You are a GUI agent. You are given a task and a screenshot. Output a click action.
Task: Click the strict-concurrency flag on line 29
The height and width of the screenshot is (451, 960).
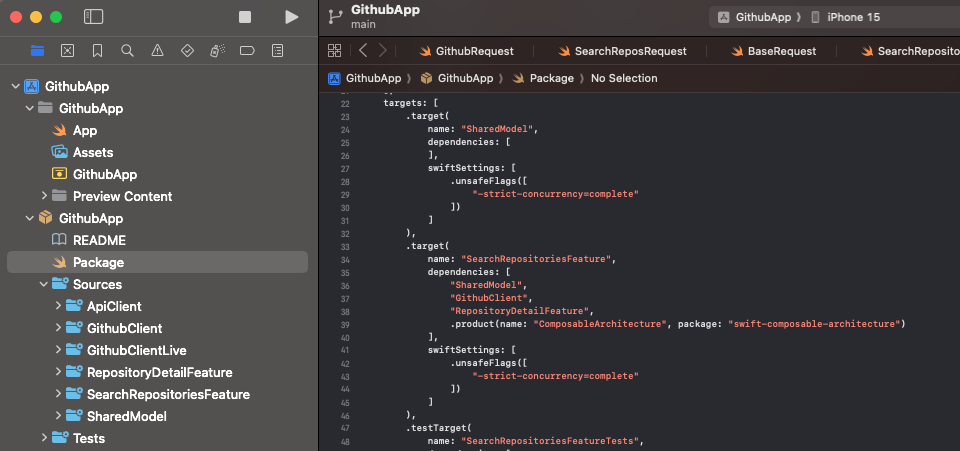(555, 194)
